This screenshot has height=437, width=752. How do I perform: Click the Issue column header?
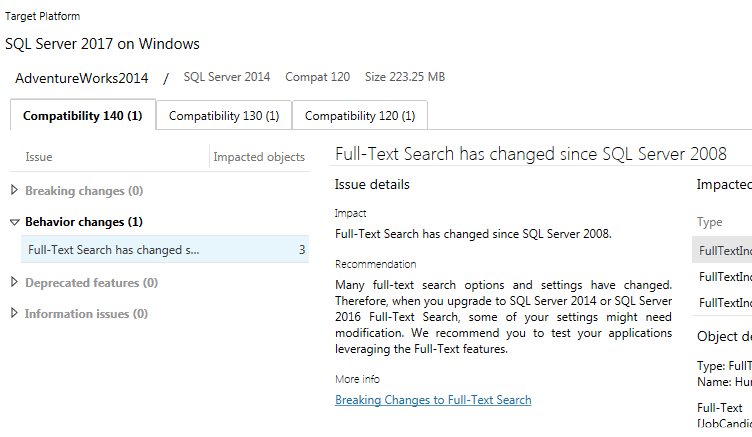(x=39, y=157)
